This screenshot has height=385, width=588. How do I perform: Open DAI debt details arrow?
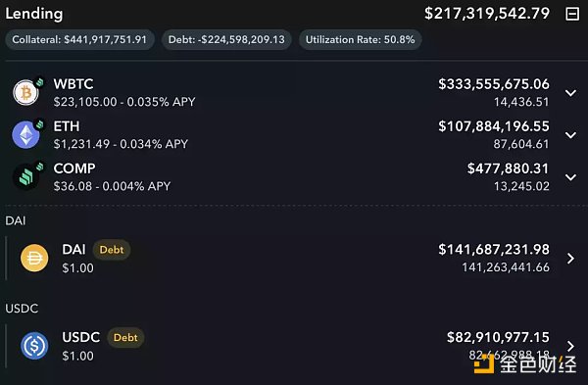[570, 259]
